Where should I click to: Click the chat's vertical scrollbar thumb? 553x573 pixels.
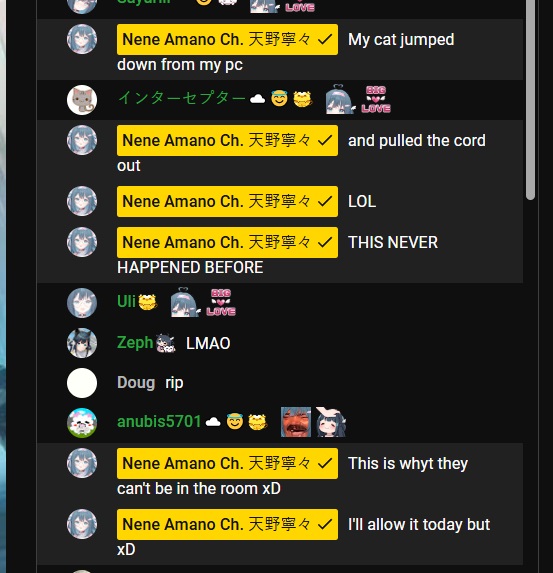[x=530, y=99]
